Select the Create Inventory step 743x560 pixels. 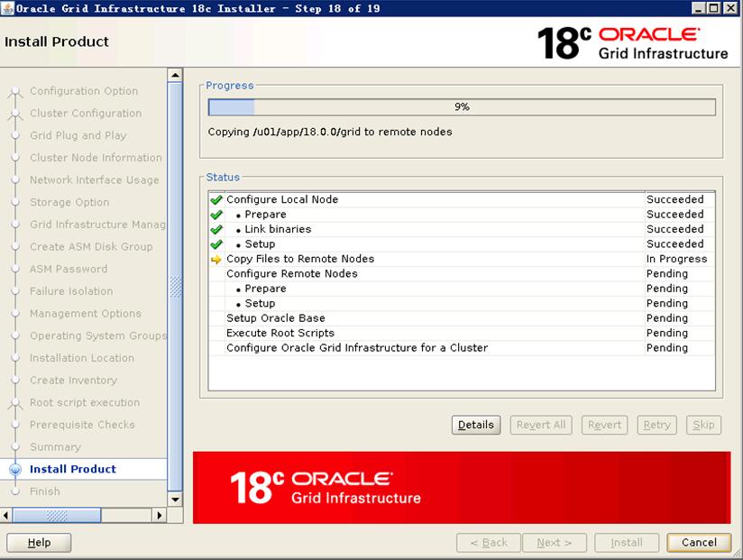pyautogui.click(x=73, y=381)
